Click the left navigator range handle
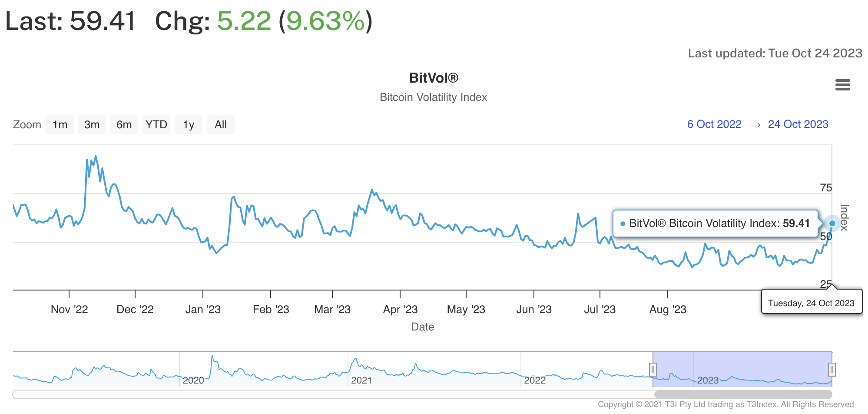The height and width of the screenshot is (414, 868). click(653, 370)
